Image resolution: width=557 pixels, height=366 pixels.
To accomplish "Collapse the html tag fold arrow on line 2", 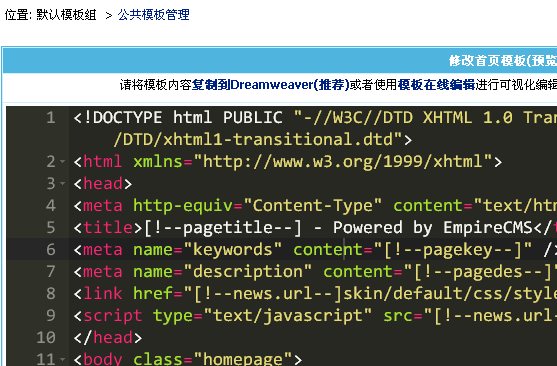I will [63, 162].
